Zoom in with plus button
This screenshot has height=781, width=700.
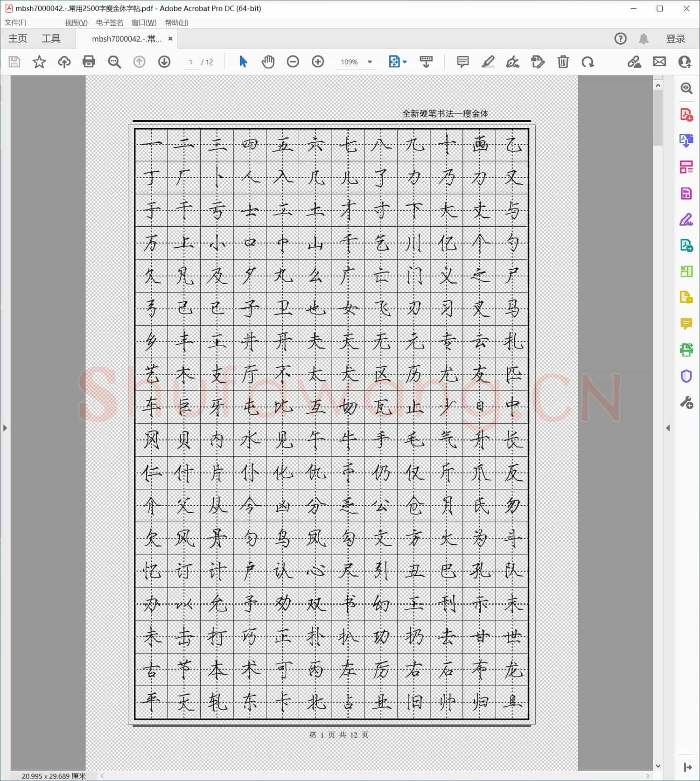pyautogui.click(x=318, y=62)
